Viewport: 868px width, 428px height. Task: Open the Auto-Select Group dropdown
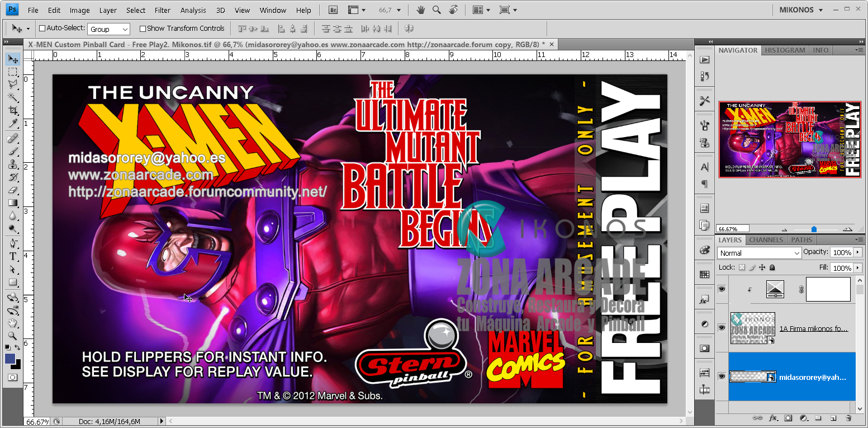(108, 29)
